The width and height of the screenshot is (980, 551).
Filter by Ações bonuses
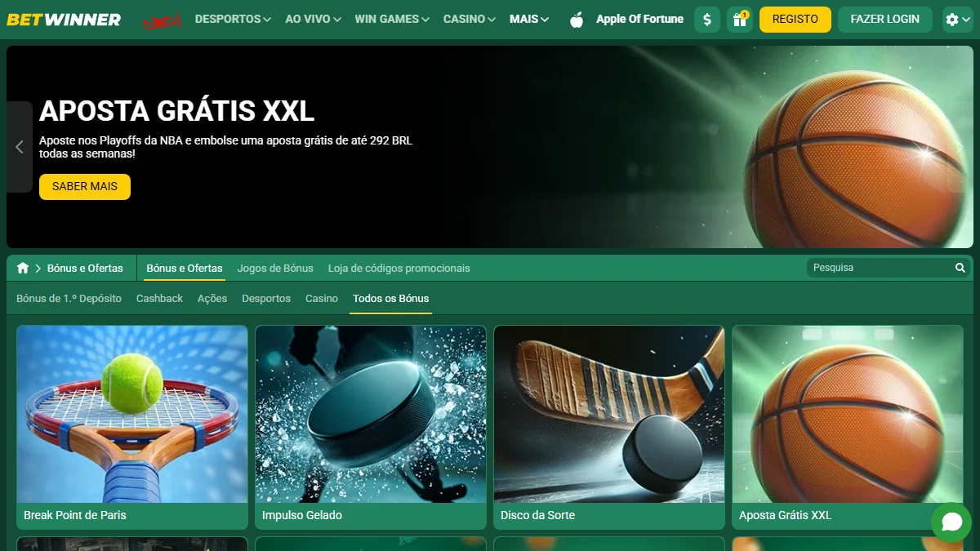point(212,299)
